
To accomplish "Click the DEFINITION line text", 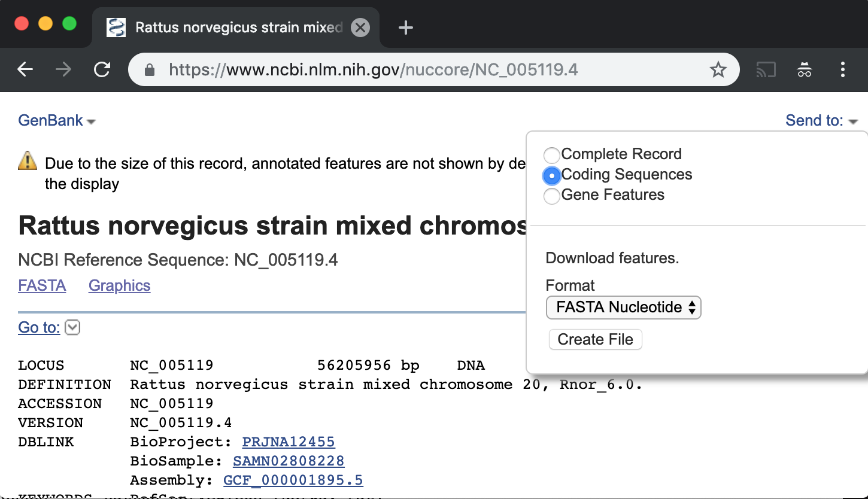I will [x=386, y=384].
